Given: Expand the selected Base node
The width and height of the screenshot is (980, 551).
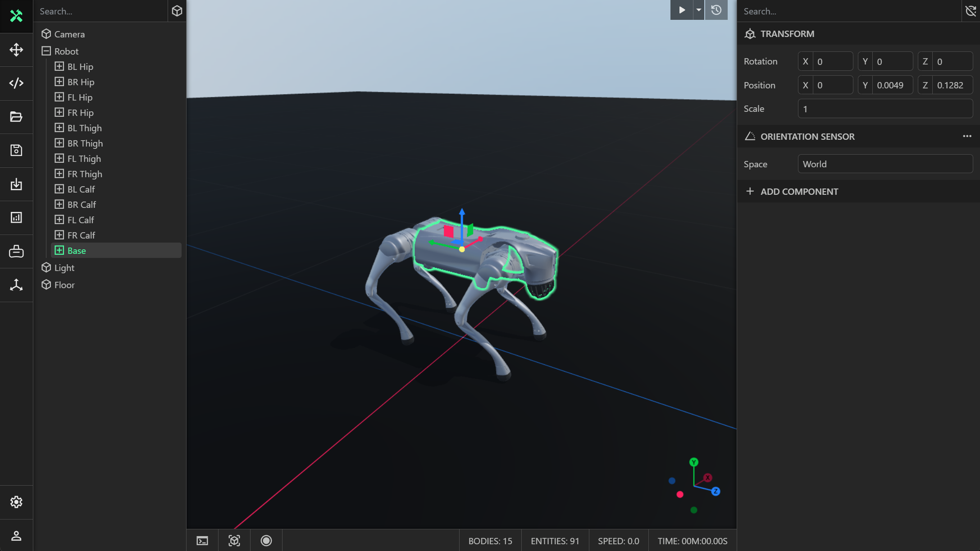Looking at the screenshot, I should tap(59, 250).
